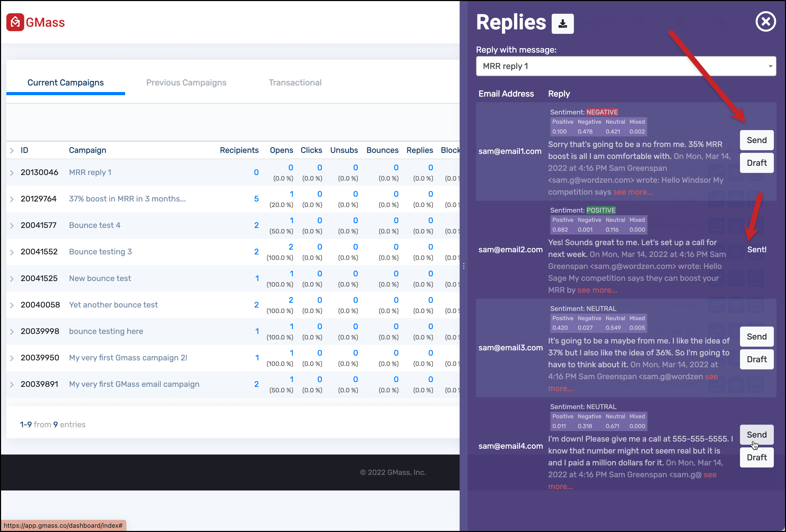Sort by Replies column header
Screen dimensions: 786x532
coord(419,150)
